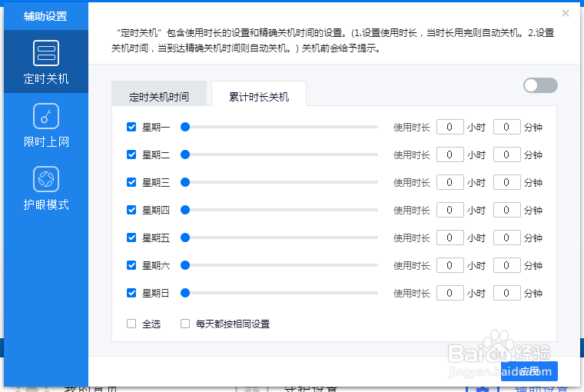Image resolution: width=584 pixels, height=392 pixels.
Task: Close the 辅助设置 dialog
Action: pos(566,13)
